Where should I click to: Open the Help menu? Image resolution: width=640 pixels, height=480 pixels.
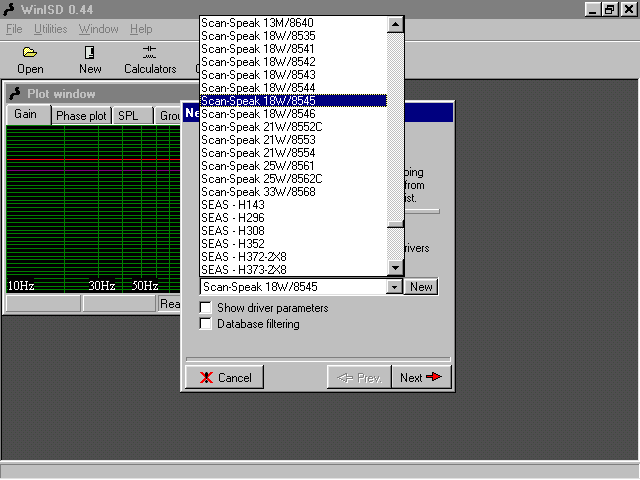141,29
